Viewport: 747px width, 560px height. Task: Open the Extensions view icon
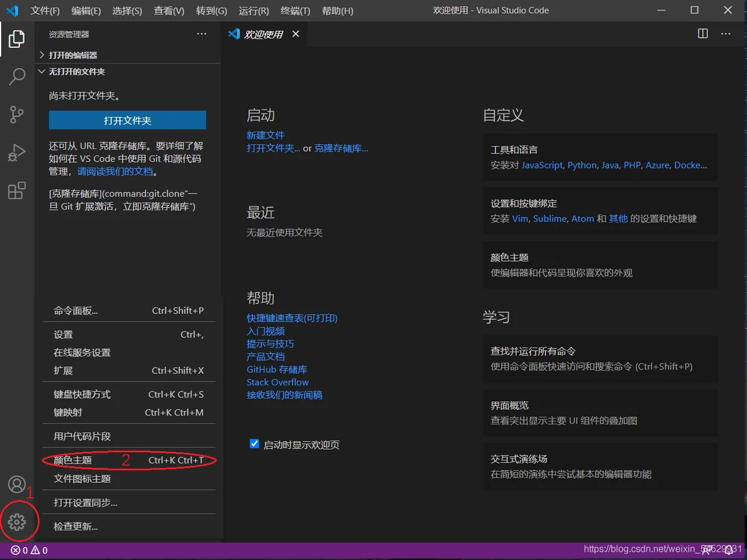[17, 190]
